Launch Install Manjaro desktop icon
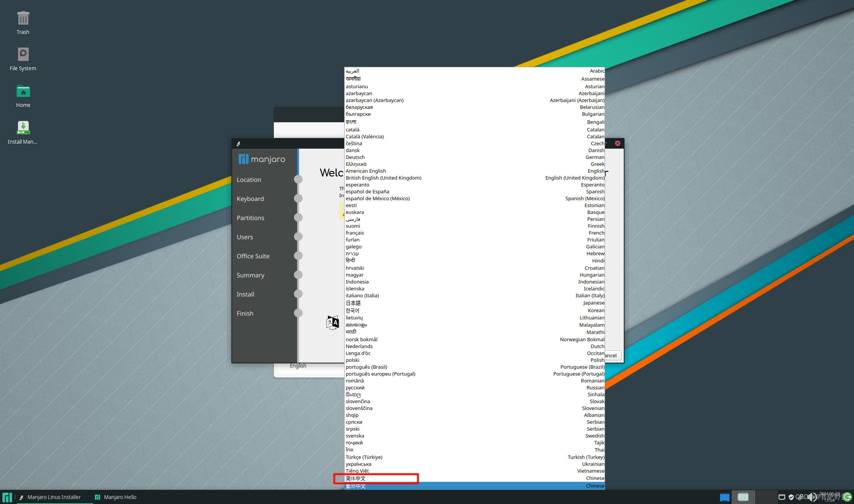This screenshot has width=854, height=504. [x=23, y=128]
